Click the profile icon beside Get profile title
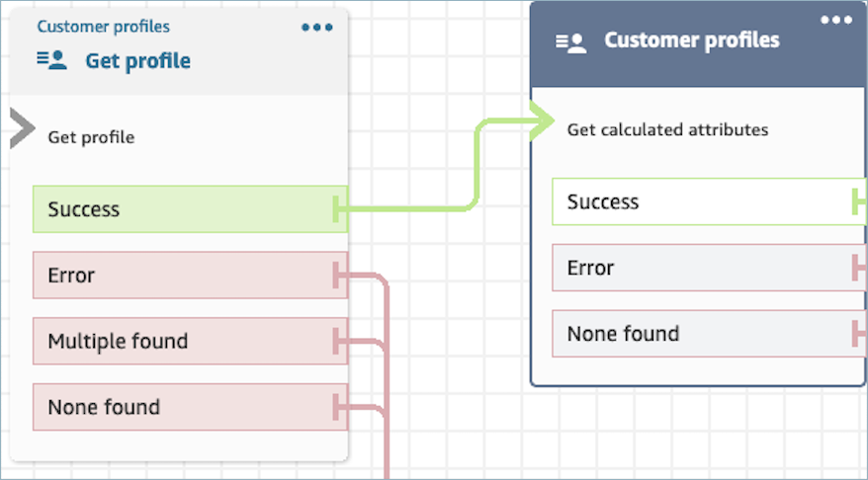868x480 pixels. tap(51, 60)
